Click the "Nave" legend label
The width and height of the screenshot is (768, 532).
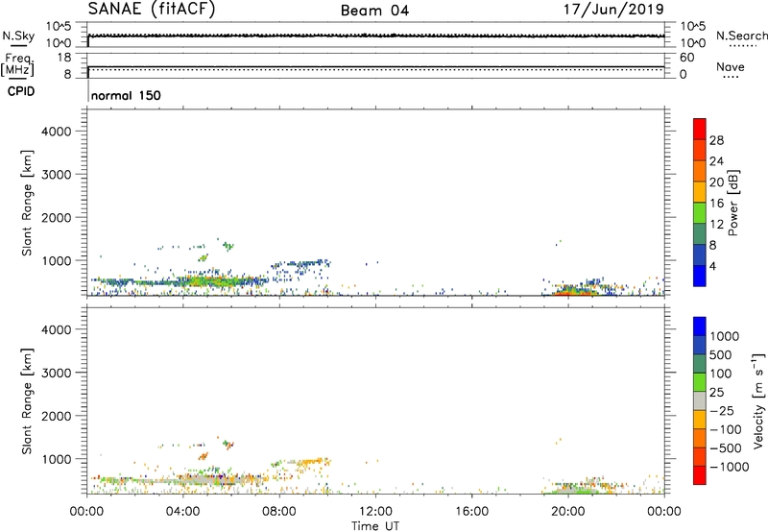click(731, 66)
